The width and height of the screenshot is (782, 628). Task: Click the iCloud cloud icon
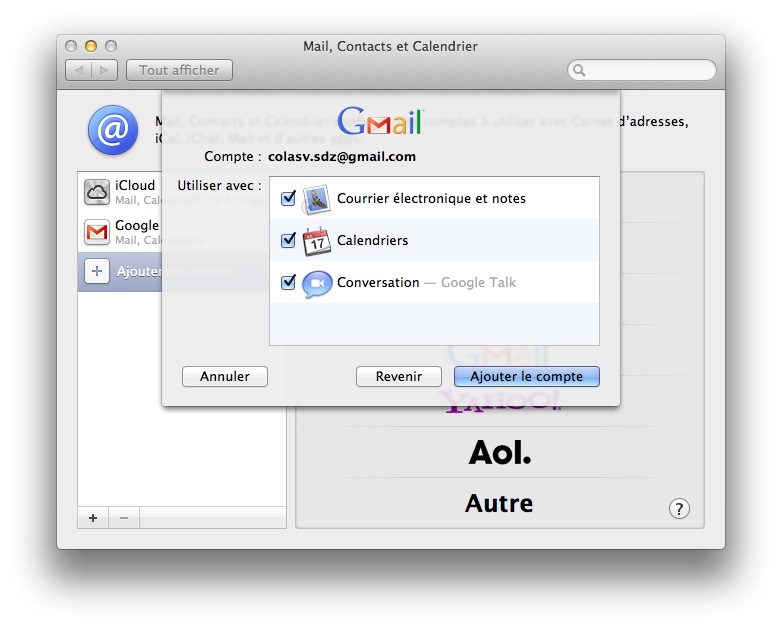click(97, 192)
